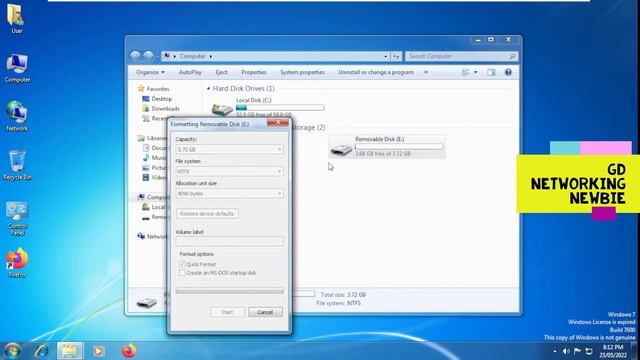The height and width of the screenshot is (360, 640).
Task: Select the Removable Disk (E:) drive
Action: coord(387,146)
